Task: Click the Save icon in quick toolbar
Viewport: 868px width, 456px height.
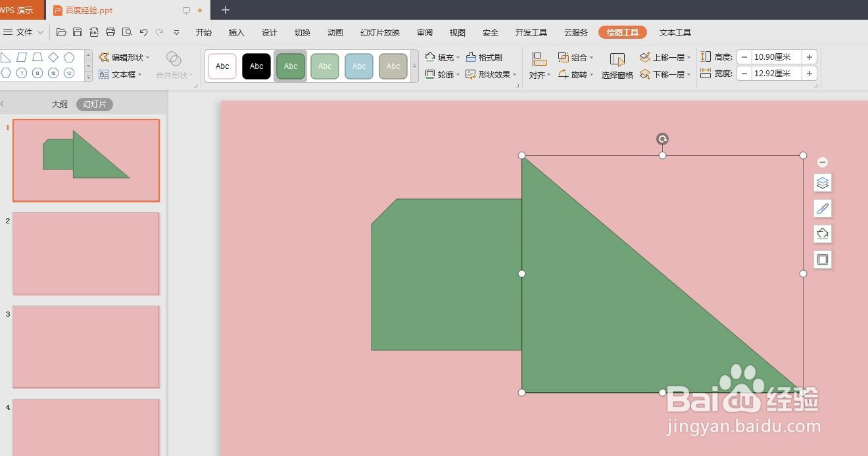Action: (x=78, y=32)
